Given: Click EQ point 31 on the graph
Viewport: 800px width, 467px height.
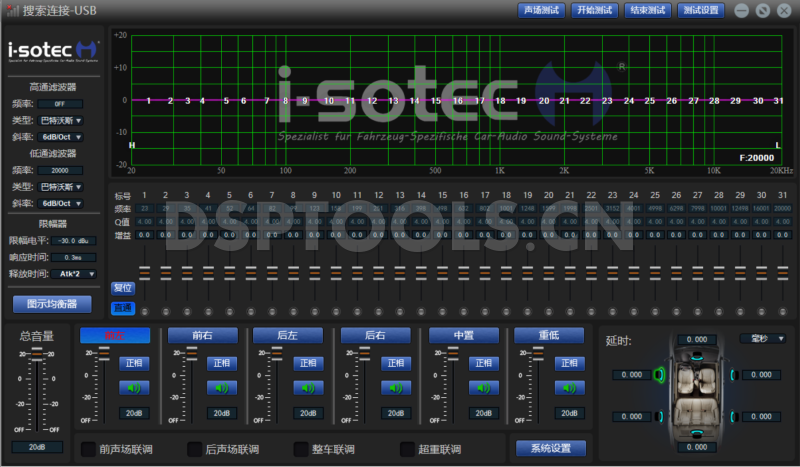Looking at the screenshot, I should point(778,101).
